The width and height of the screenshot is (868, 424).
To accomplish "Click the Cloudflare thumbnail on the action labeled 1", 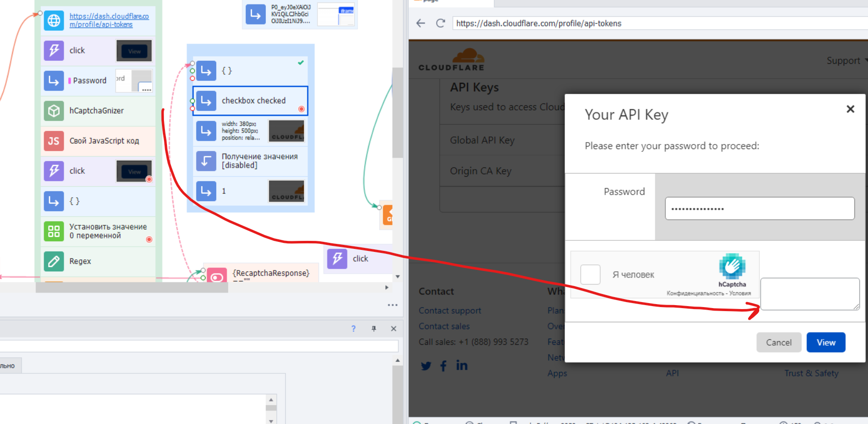I will [x=287, y=191].
